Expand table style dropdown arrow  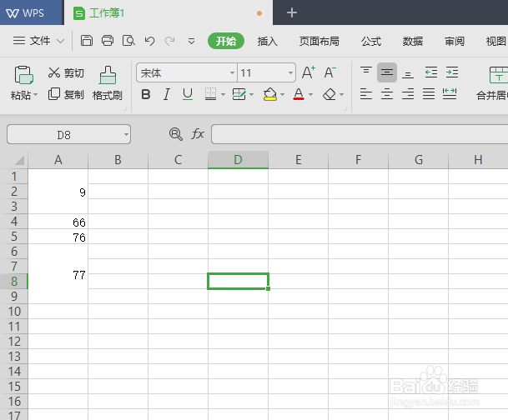(x=252, y=95)
